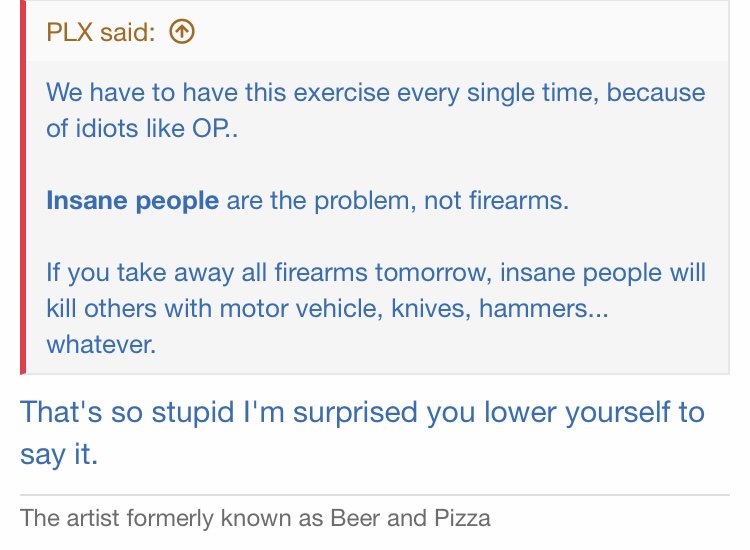Click signature 'The artist formerly known as Beer and Pizza'
The image size is (750, 550).
pyautogui.click(x=255, y=518)
